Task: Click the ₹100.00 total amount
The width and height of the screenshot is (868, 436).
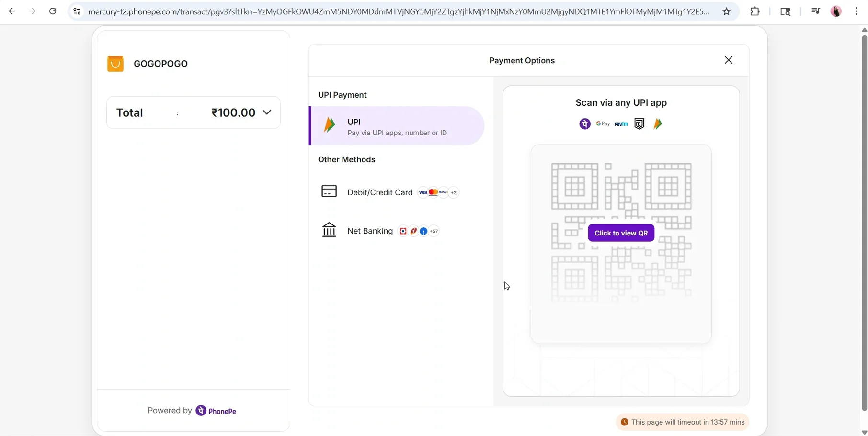Action: tap(233, 112)
